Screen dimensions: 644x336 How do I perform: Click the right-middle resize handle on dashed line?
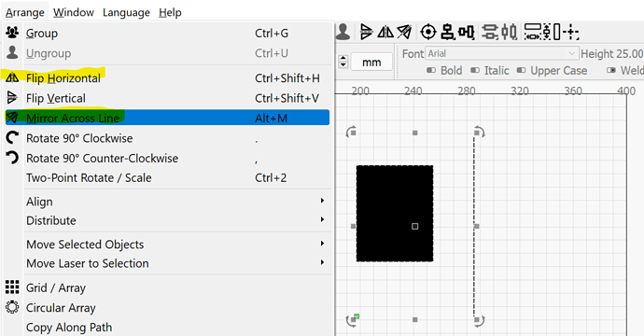476,226
